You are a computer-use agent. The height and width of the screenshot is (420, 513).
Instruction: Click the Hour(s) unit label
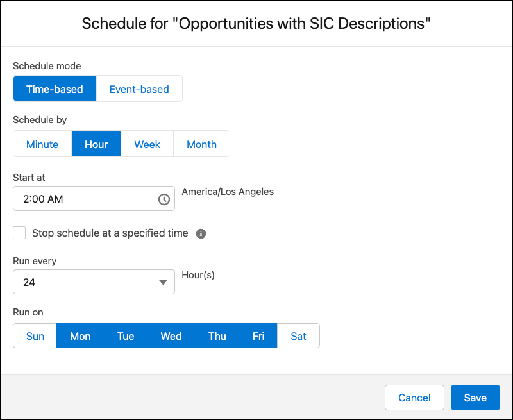(x=198, y=275)
